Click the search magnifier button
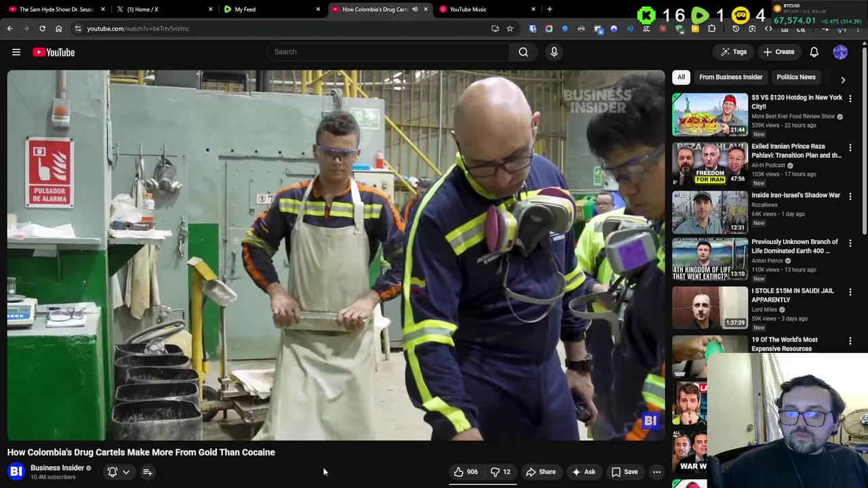 (524, 52)
